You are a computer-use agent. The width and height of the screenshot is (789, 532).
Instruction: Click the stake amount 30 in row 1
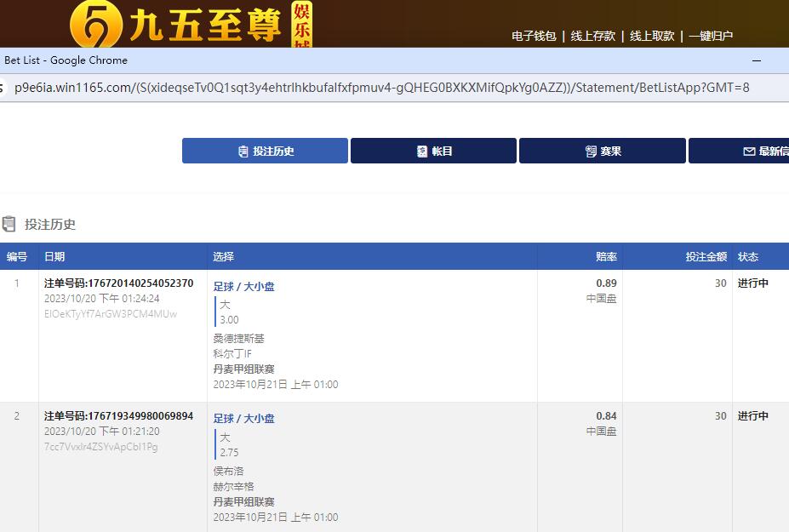(721, 283)
